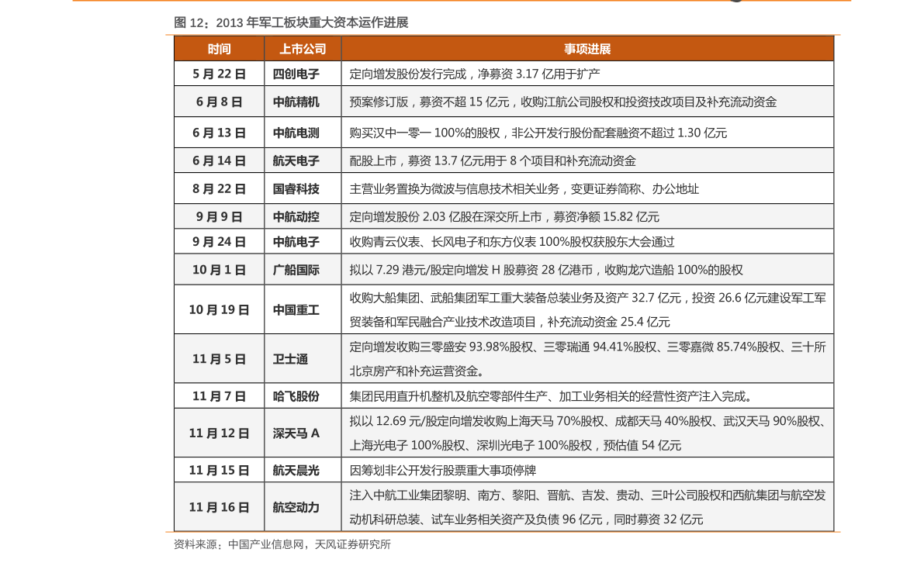Screen dimensions: 924x566
Task: Select the 集团民用直升机整机 description
Action: [551, 396]
